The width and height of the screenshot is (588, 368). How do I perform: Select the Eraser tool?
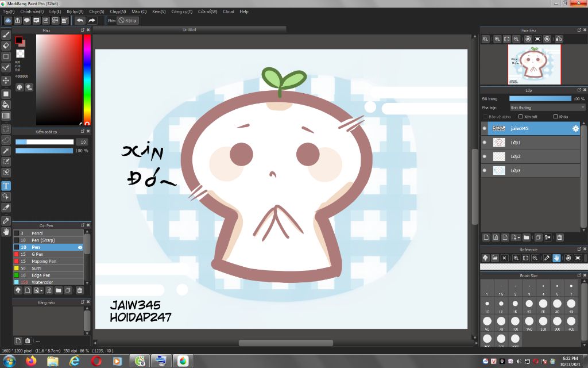pos(6,45)
